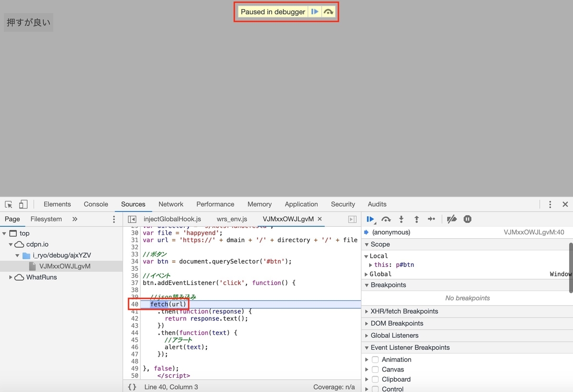Activate the inspect element picker icon

tap(9, 204)
